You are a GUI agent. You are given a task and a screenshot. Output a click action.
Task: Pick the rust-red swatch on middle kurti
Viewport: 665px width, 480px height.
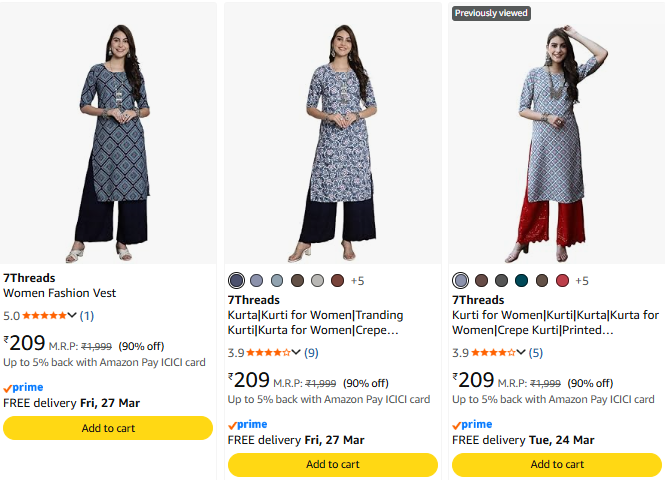(x=337, y=281)
